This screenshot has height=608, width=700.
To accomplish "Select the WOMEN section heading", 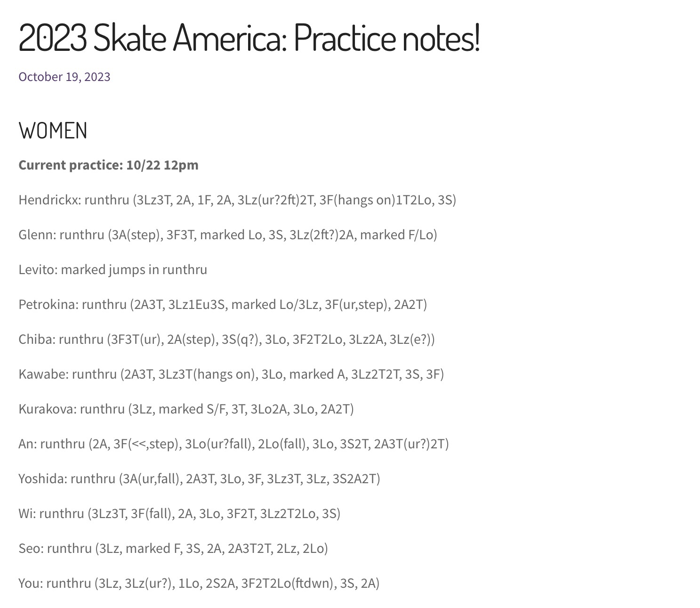I will click(x=53, y=130).
